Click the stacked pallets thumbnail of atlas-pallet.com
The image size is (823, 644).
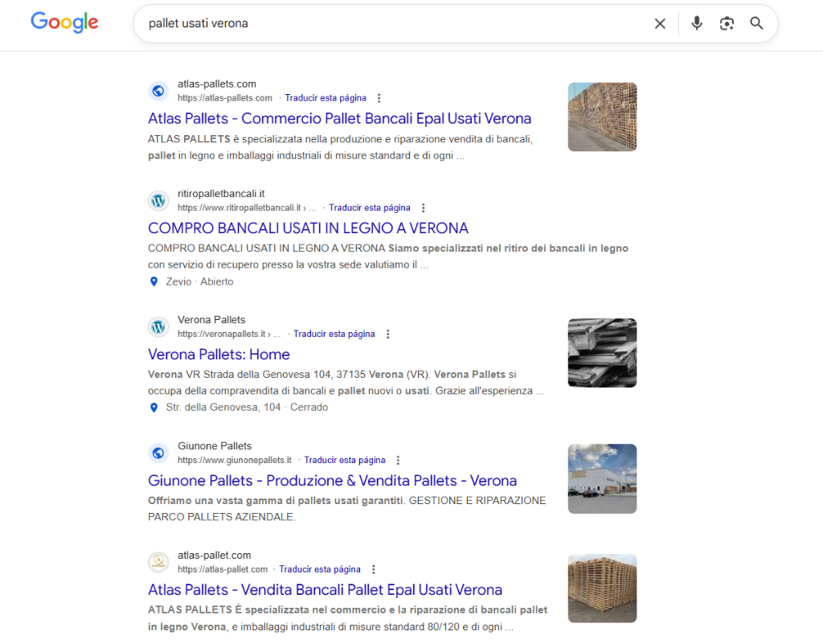point(602,589)
